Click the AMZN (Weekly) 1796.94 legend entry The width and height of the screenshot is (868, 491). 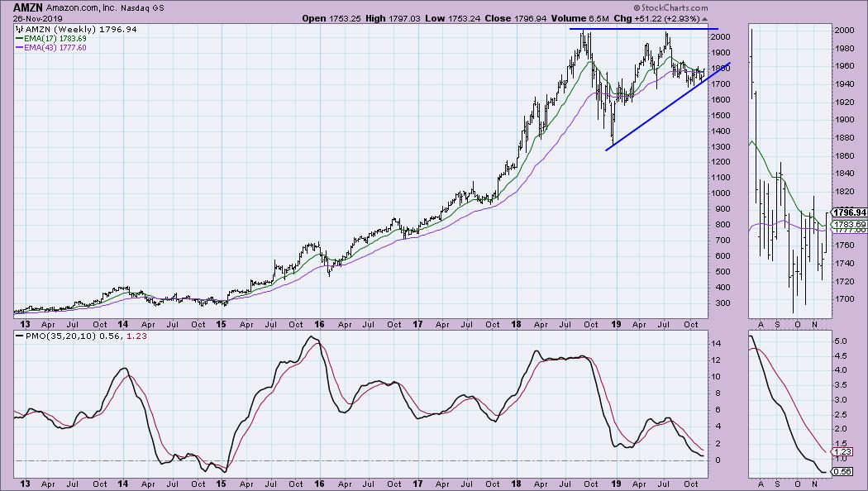(x=79, y=29)
